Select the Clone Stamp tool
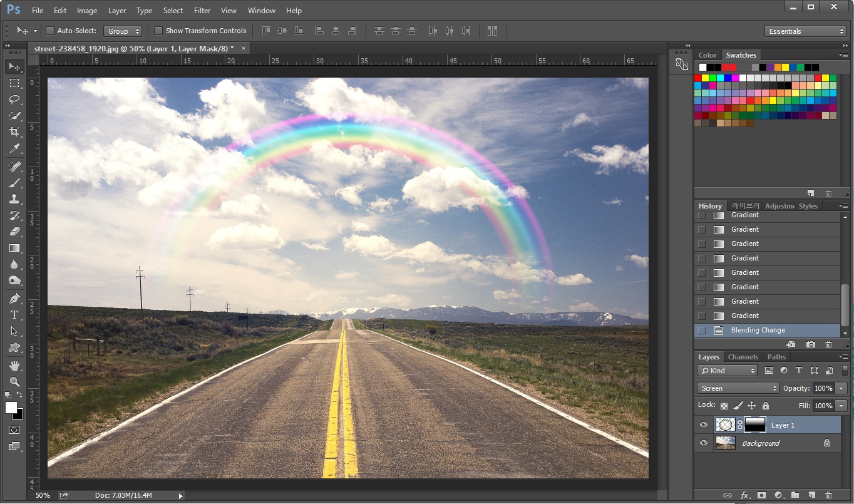 14,199
